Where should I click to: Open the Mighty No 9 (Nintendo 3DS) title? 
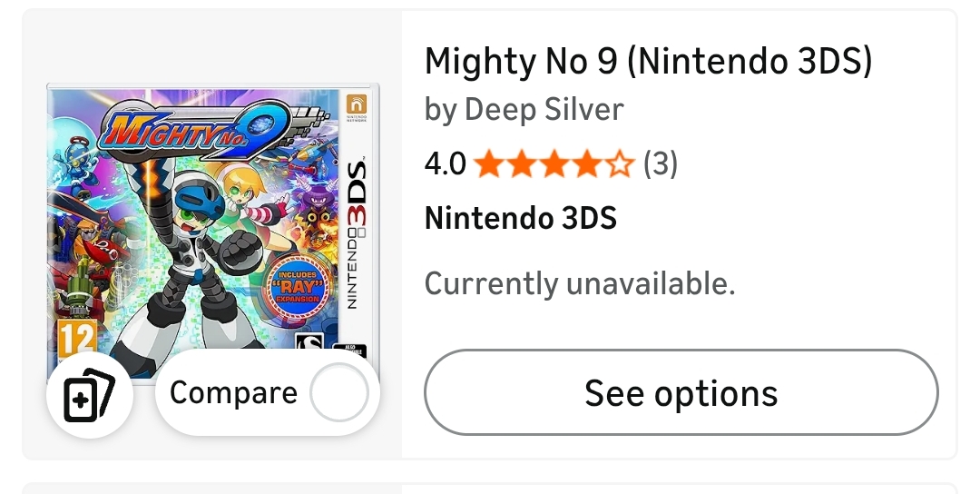(x=648, y=62)
